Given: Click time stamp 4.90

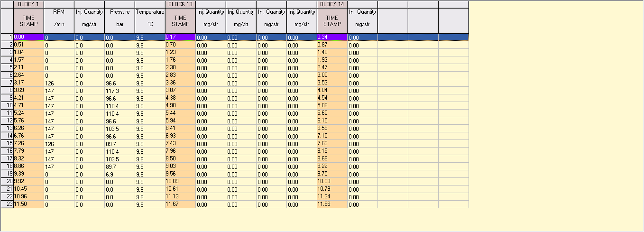Looking at the screenshot, I should (180, 105).
